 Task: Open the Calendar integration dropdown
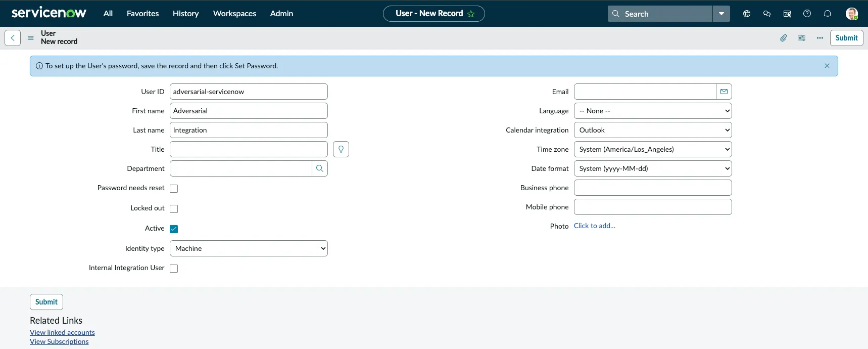pos(653,130)
